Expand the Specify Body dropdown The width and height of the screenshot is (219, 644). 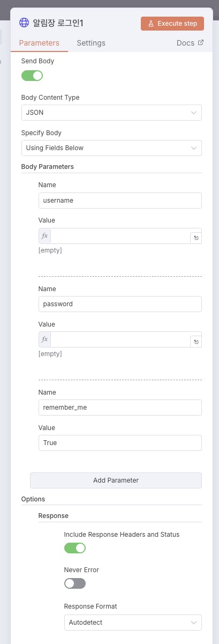(111, 148)
